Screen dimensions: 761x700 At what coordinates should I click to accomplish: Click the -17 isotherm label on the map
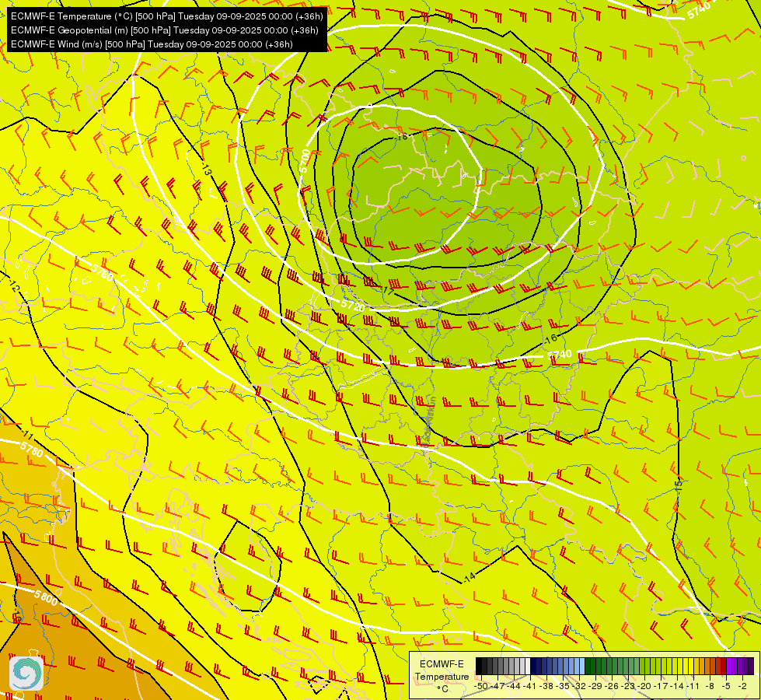click(388, 291)
